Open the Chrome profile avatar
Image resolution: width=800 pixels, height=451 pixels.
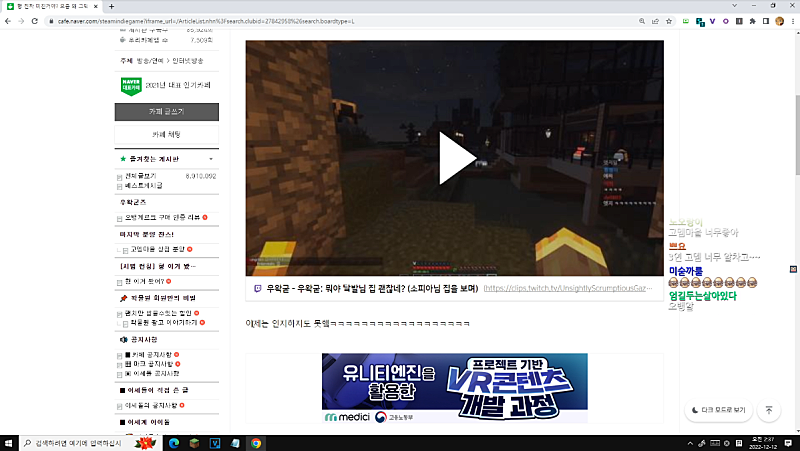[779, 21]
